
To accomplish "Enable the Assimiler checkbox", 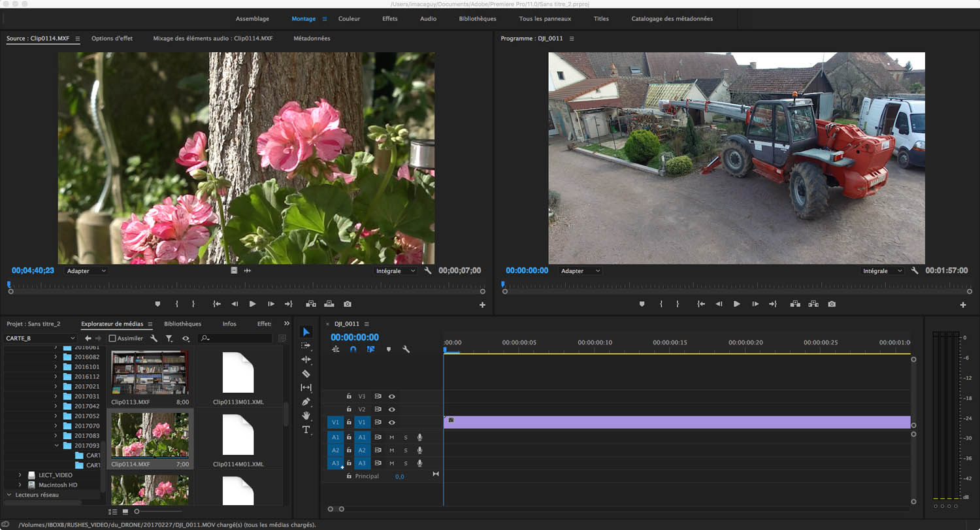I will (112, 339).
